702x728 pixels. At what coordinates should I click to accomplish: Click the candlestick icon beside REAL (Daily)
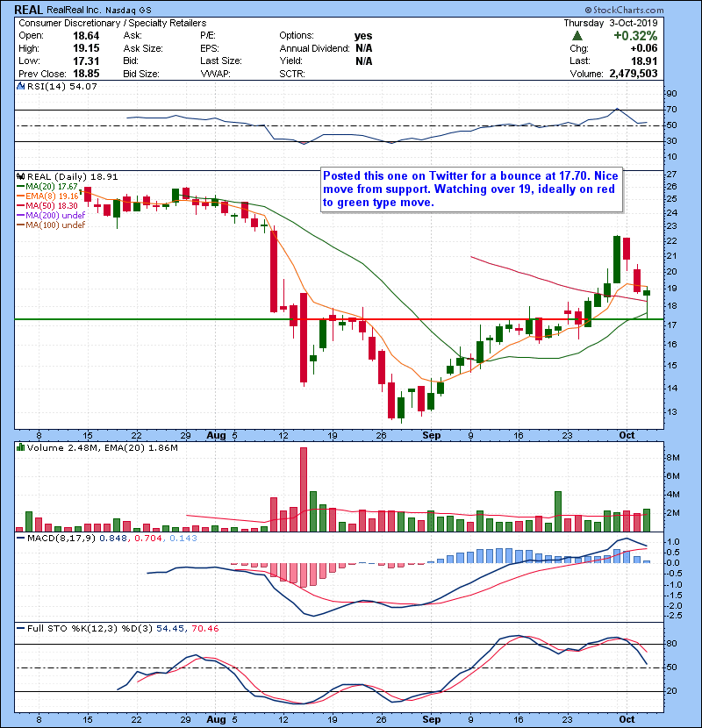tap(20, 177)
